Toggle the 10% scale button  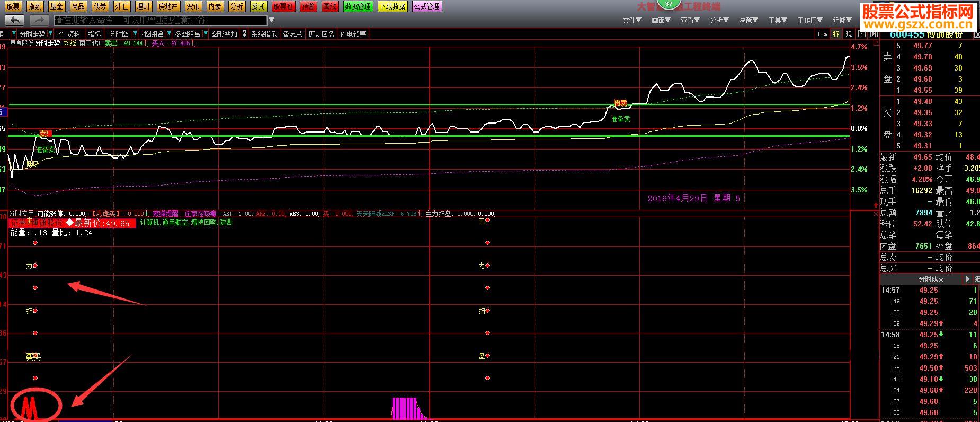click(822, 34)
